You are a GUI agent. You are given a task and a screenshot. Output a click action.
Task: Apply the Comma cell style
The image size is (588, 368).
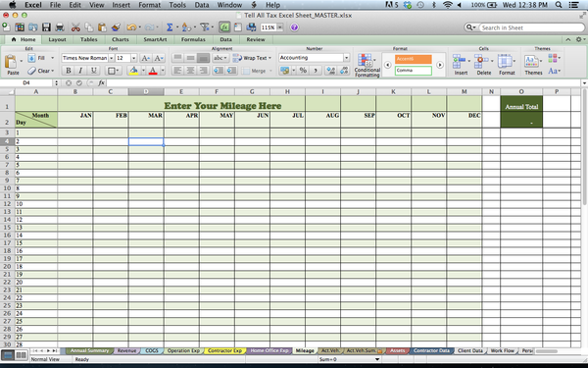click(414, 71)
